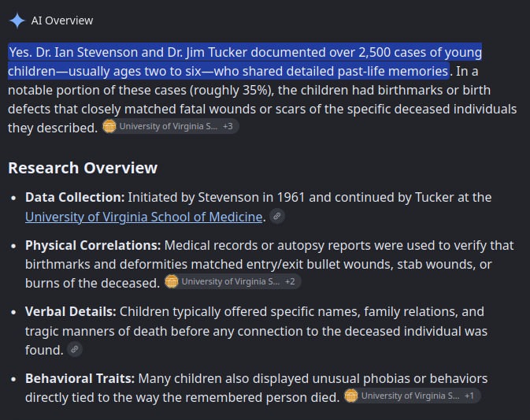The height and width of the screenshot is (420, 530).
Task: Open University of Virginia S... source after 'person died'
Action: click(x=410, y=396)
